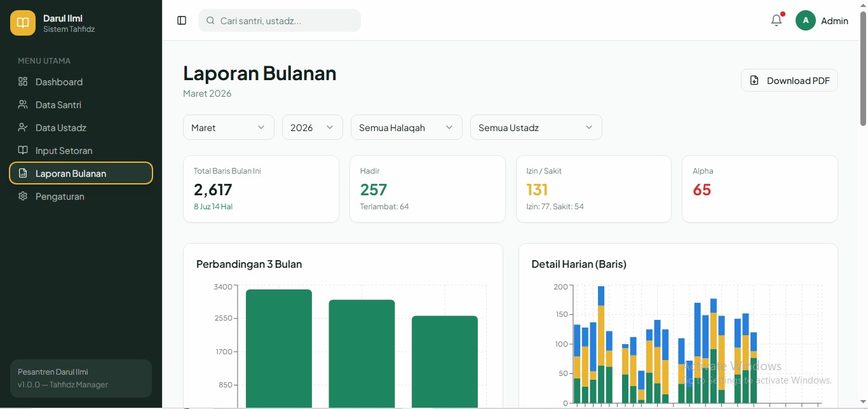This screenshot has width=868, height=409.
Task: Click the Data Santri people icon
Action: point(23,104)
